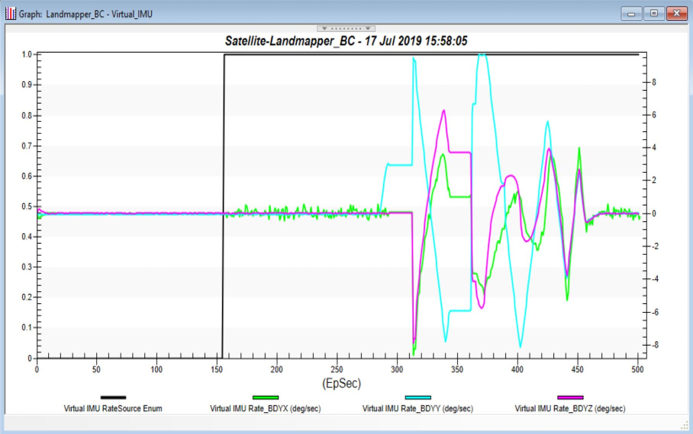This screenshot has width=693, height=434.
Task: Click the black RateSource Enum legend swatch
Action: (113, 398)
